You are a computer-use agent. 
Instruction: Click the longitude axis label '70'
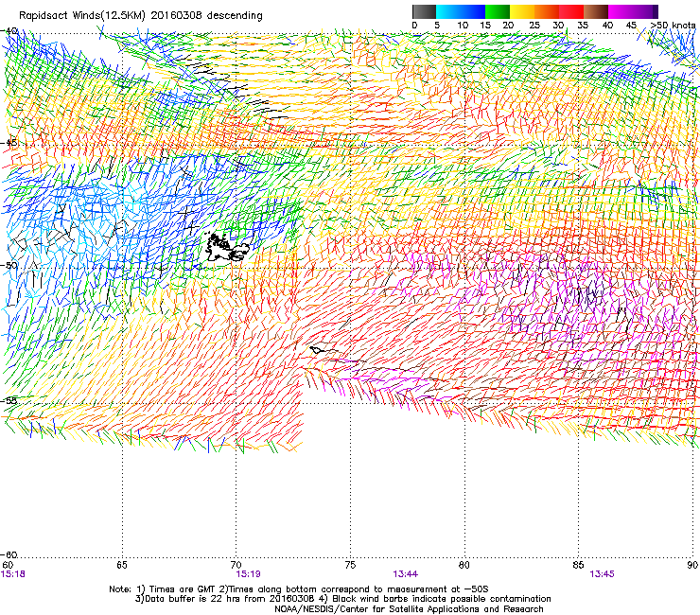click(x=236, y=566)
